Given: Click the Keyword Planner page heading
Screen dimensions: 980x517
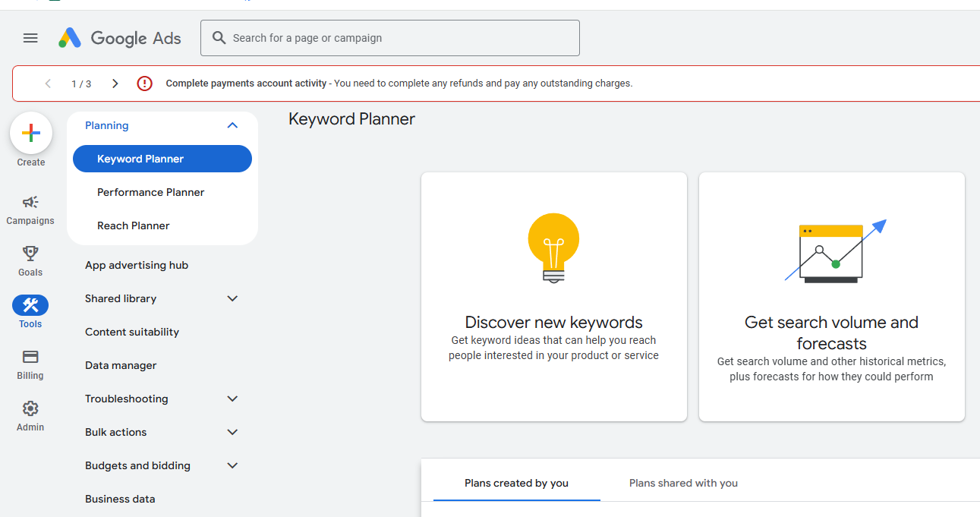Looking at the screenshot, I should coord(351,119).
